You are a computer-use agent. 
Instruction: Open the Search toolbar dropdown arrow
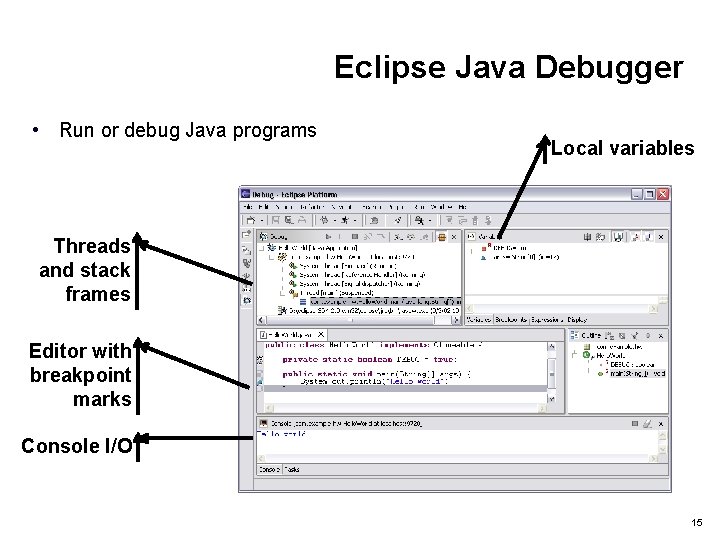(430, 221)
